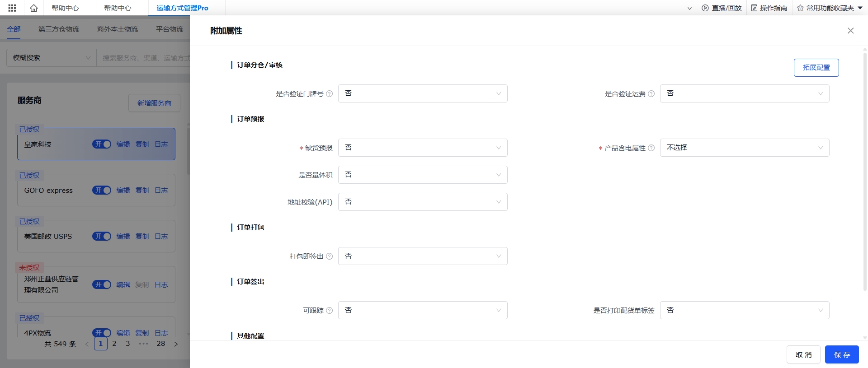Viewport: 868px width, 368px height.
Task: Click help icon next to 是否验证门牌号
Action: click(x=329, y=94)
